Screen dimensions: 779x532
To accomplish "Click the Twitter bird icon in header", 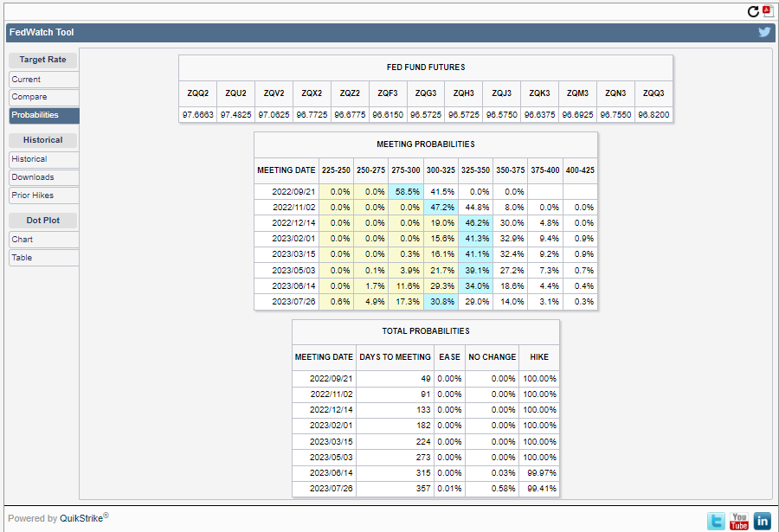I will [x=764, y=32].
